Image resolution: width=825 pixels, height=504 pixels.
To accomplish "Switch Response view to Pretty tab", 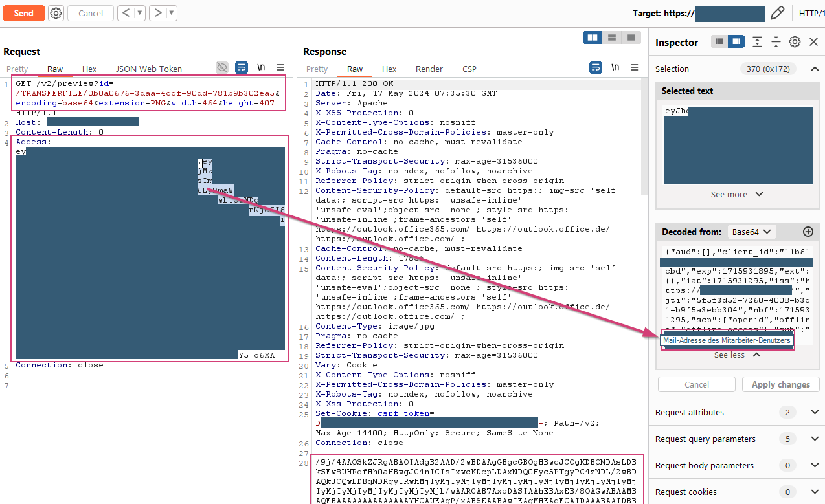I will point(317,69).
